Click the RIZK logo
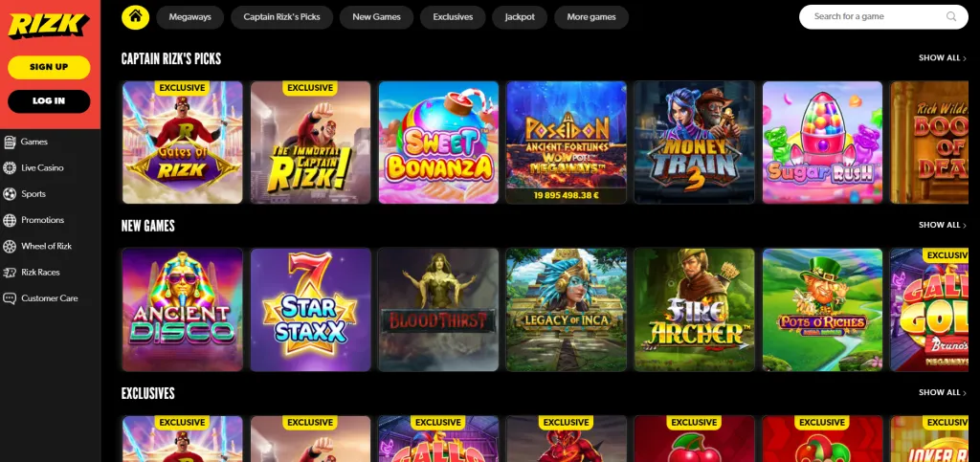Image resolution: width=980 pixels, height=462 pixels. (x=49, y=25)
